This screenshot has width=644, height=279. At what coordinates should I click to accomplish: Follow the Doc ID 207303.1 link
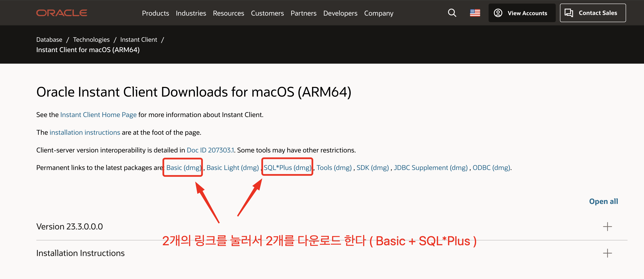pyautogui.click(x=210, y=150)
